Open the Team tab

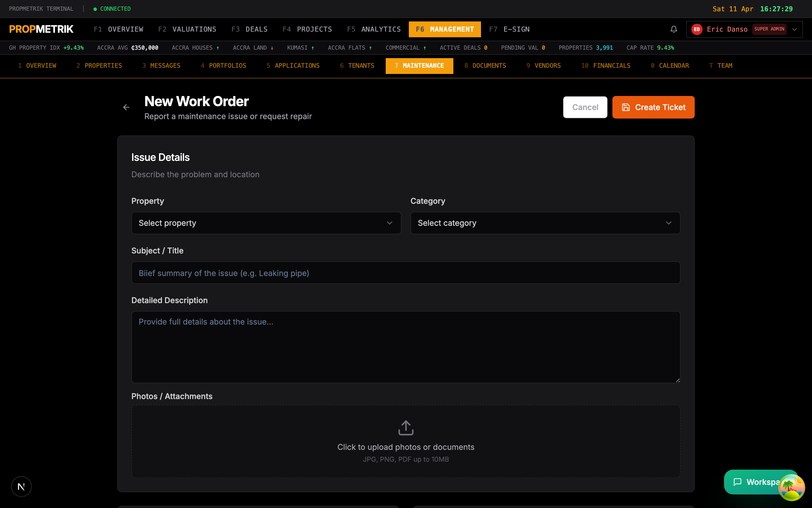coord(721,65)
